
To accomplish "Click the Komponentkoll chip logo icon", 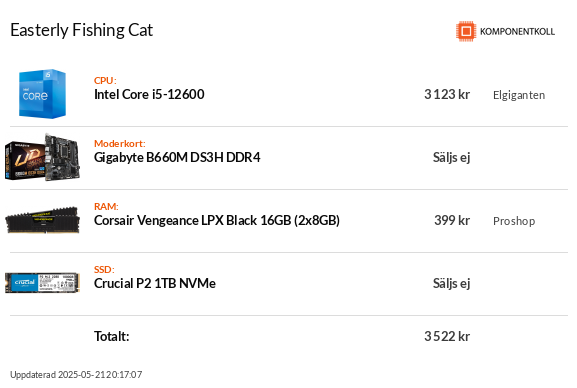I will (466, 31).
